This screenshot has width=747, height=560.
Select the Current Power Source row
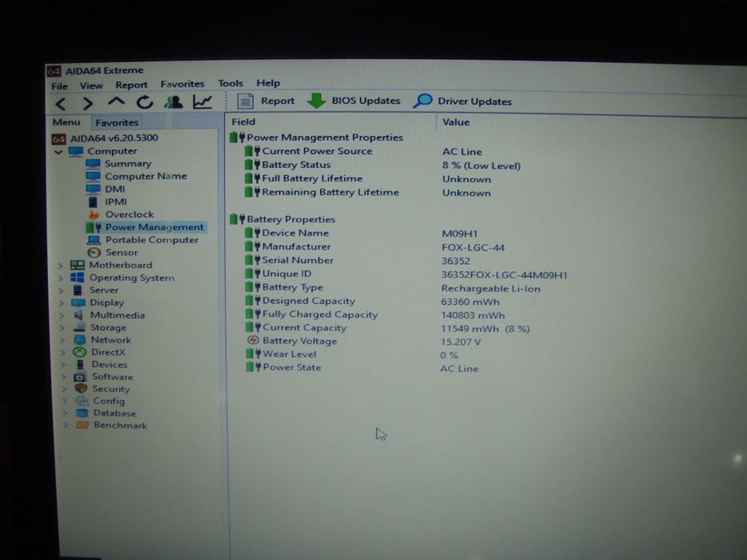363,151
